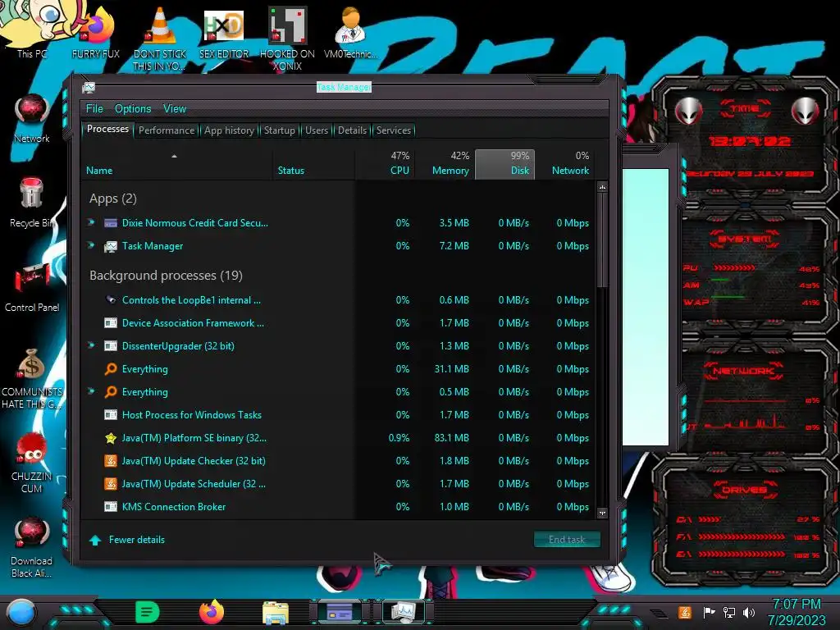
Task: Select the Controls the LoopBe1 internal process
Action: 340,300
